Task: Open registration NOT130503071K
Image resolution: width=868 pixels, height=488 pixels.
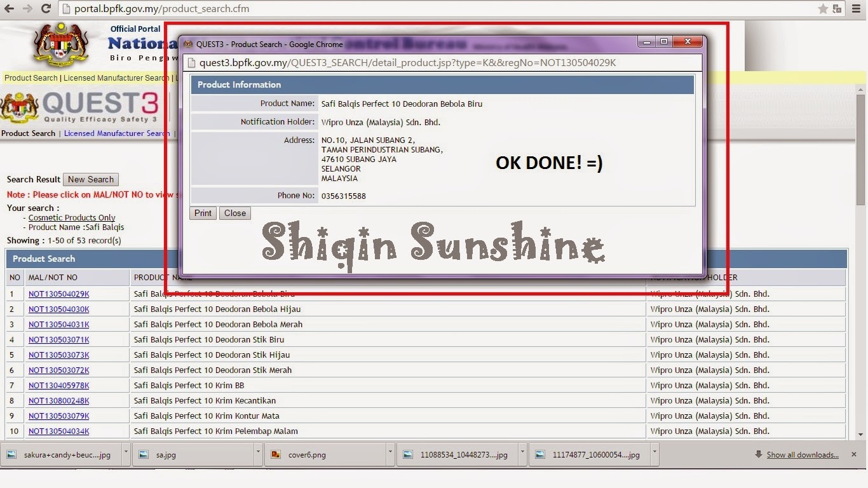Action: click(x=59, y=340)
